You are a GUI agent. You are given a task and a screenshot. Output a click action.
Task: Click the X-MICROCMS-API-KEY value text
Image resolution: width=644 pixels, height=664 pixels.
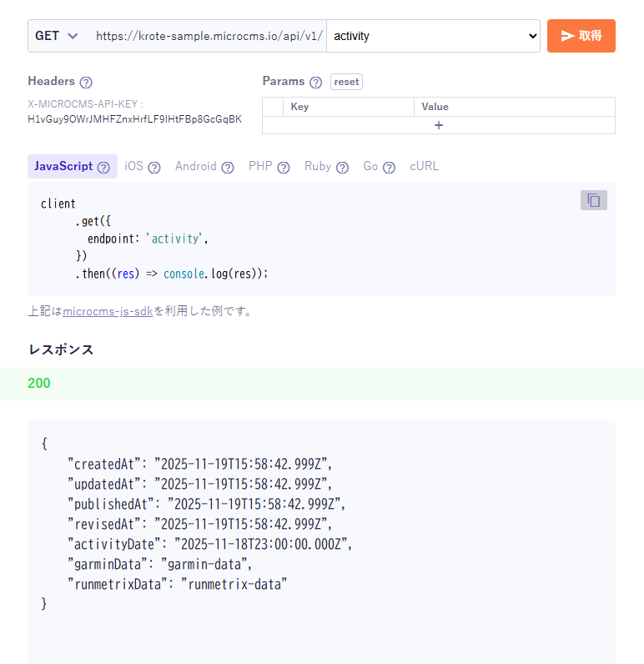point(134,119)
